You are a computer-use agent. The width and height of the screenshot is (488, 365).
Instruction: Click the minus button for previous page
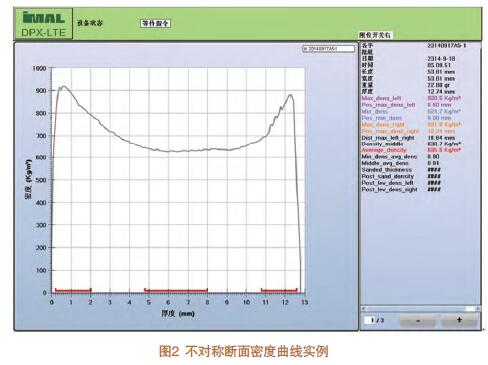(x=418, y=320)
